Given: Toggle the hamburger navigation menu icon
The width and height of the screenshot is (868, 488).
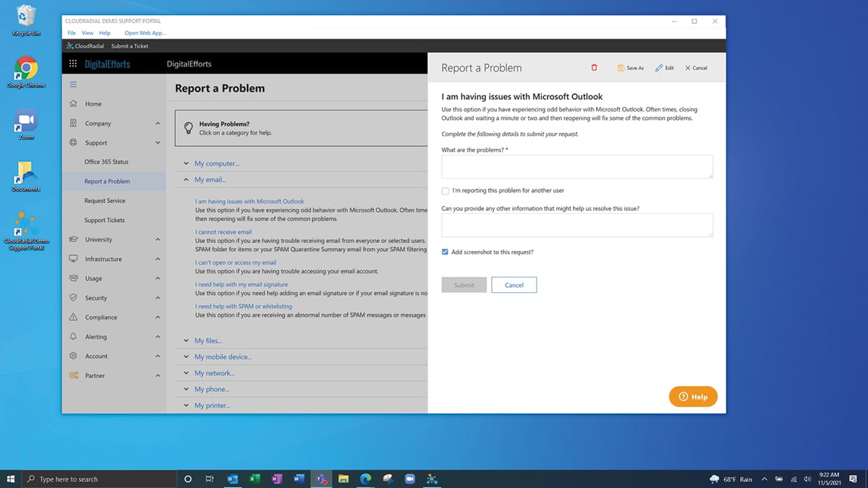Looking at the screenshot, I should pos(73,85).
